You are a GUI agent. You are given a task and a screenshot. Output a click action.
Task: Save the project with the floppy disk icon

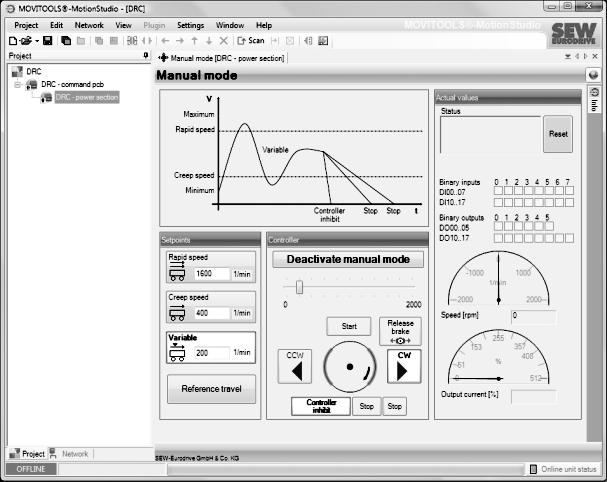click(48, 41)
